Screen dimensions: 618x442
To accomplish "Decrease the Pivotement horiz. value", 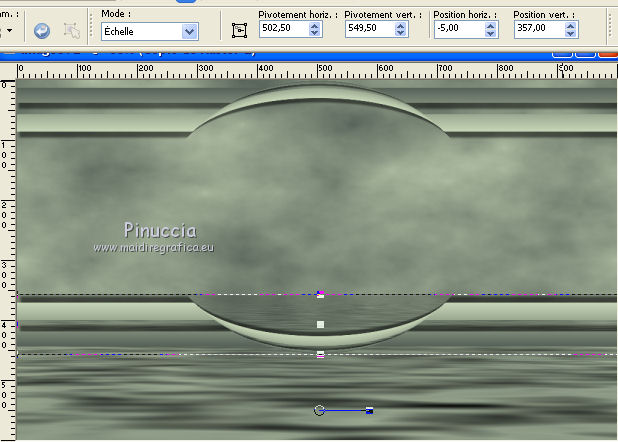I will pos(315,33).
